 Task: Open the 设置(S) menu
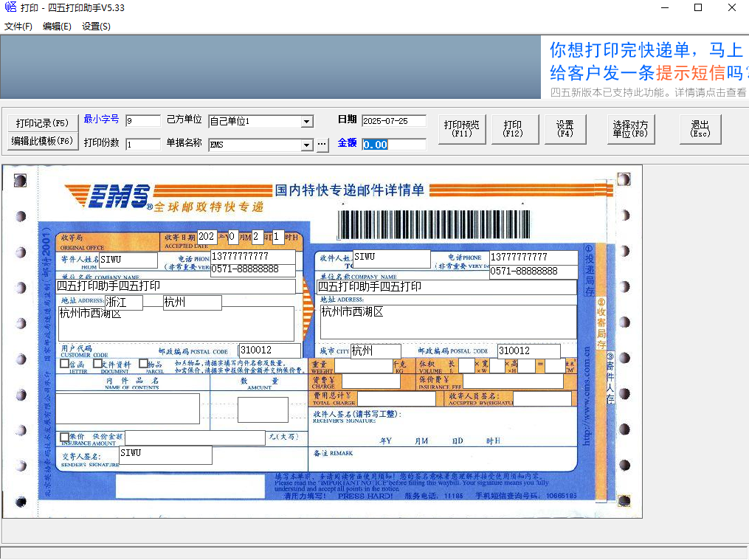[96, 27]
